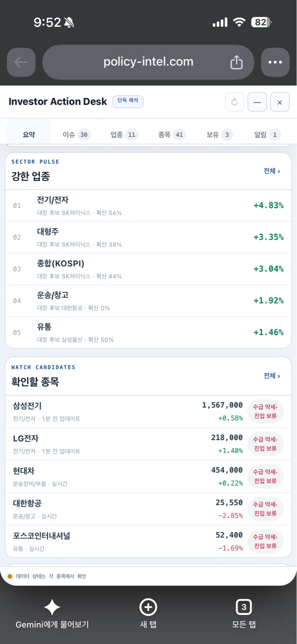Switch to the 업종 tab
The width and height of the screenshot is (297, 644).
point(124,135)
